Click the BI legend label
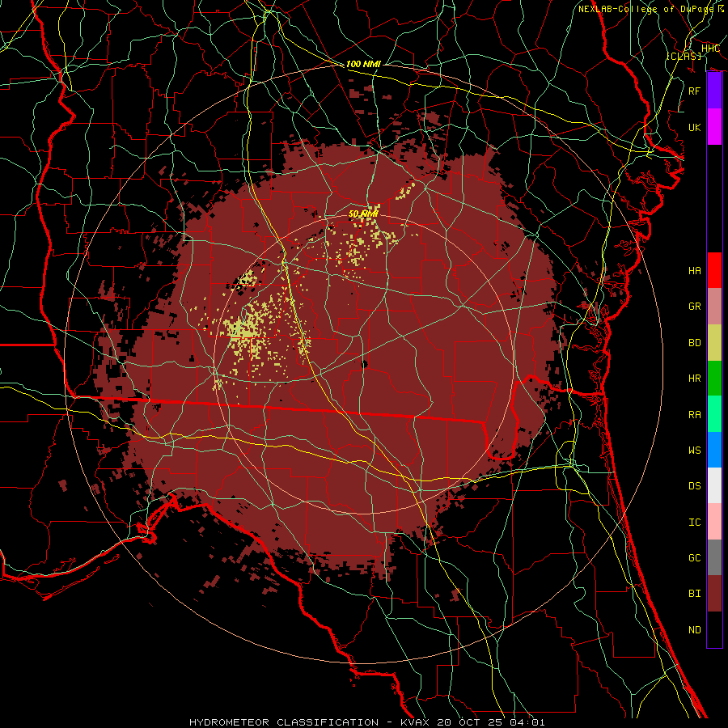Viewport: 728px width, 728px height. tap(694, 594)
